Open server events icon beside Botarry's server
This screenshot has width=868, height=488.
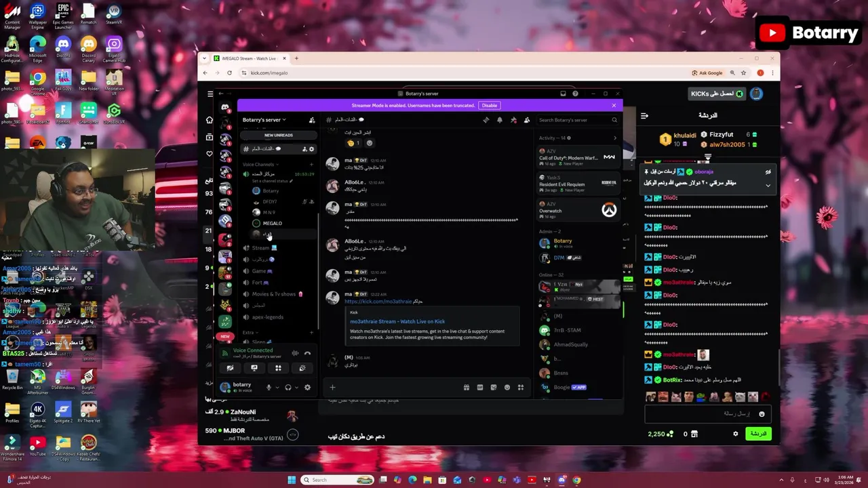coord(312,120)
